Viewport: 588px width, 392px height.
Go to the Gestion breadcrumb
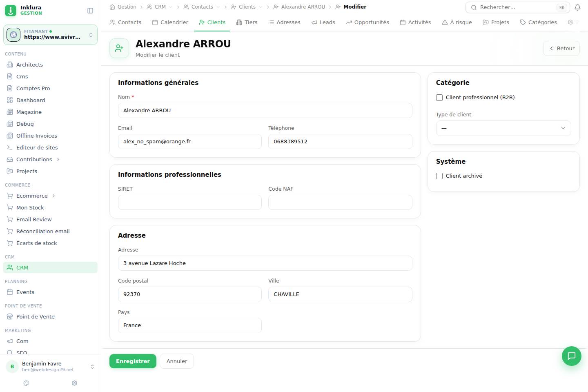coord(123,7)
